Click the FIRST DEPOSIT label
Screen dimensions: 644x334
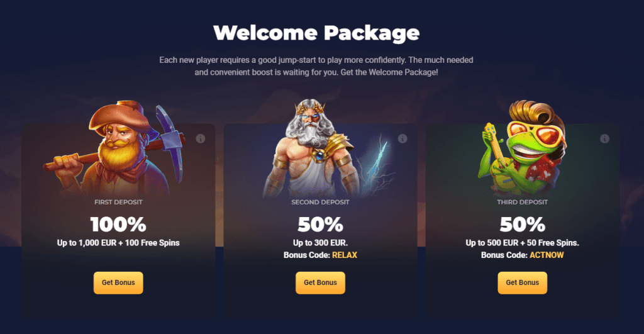click(118, 202)
